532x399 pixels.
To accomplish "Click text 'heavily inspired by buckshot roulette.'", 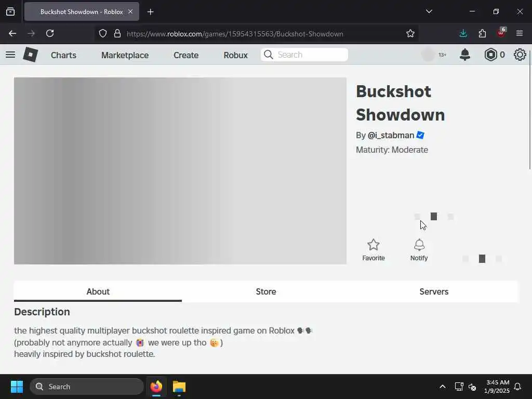I will coord(85,354).
